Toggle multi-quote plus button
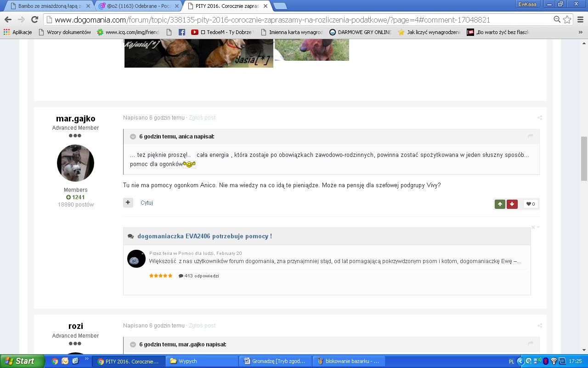Image resolution: width=588 pixels, height=368 pixels. (128, 202)
